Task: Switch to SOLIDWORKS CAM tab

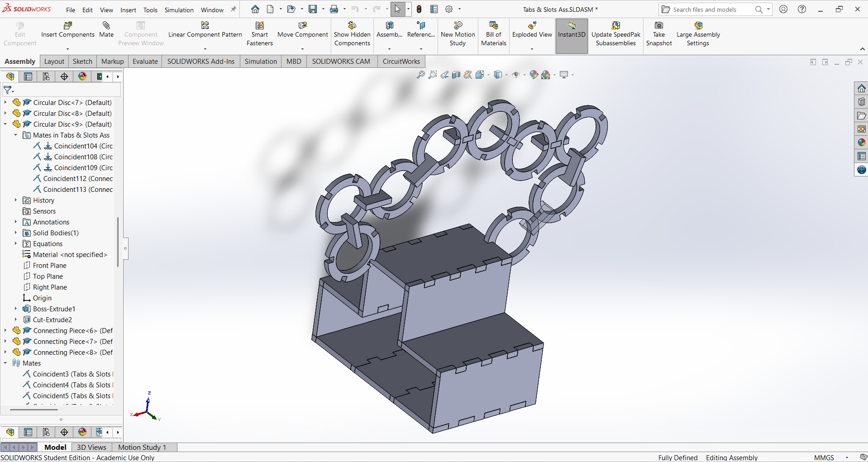Action: [x=341, y=62]
